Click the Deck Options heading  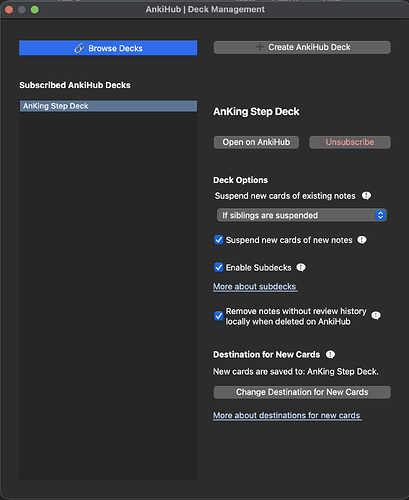point(240,180)
